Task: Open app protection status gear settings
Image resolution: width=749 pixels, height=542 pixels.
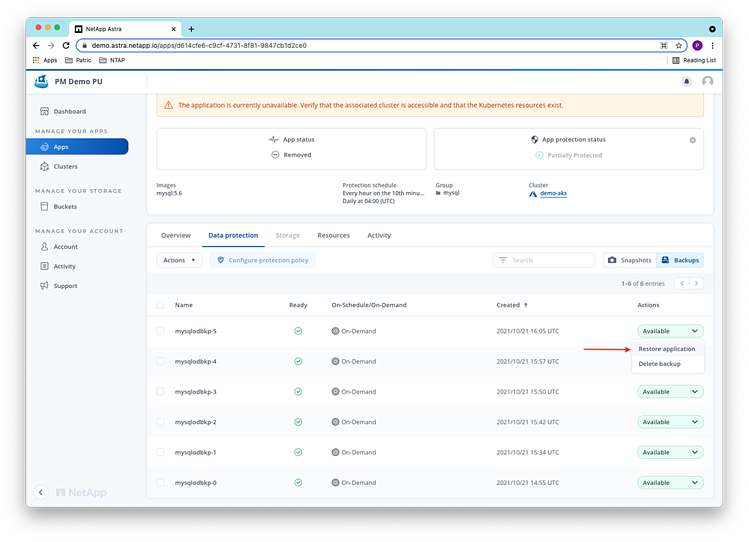Action: pos(692,140)
